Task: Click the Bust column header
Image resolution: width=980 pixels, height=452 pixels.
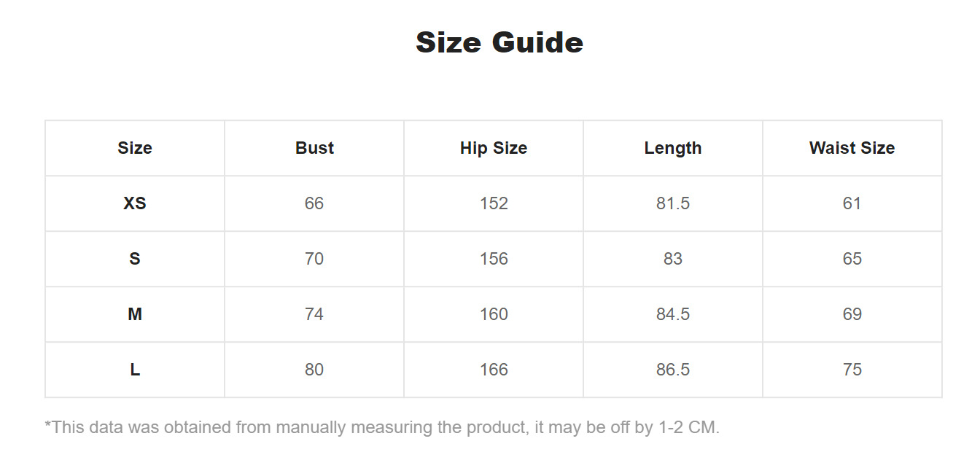Action: [314, 148]
